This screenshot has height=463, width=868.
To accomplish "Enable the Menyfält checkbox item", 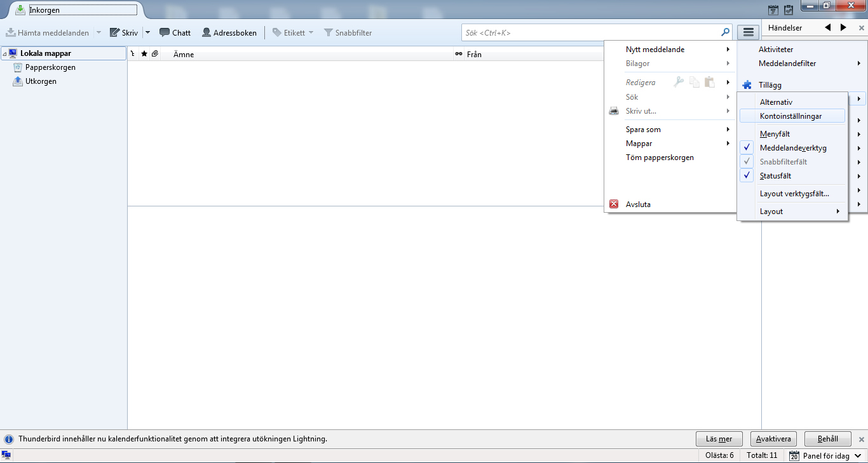I will pyautogui.click(x=792, y=134).
